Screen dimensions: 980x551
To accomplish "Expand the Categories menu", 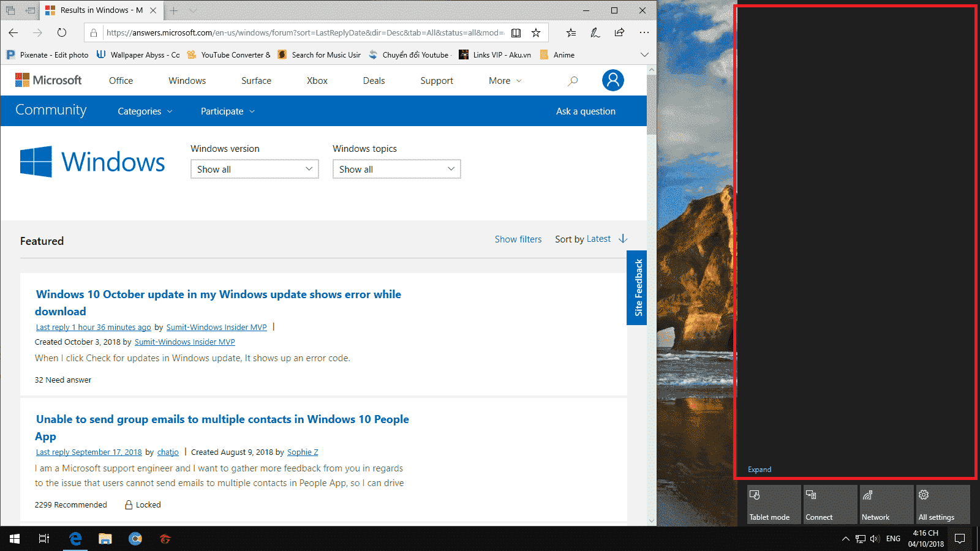I will point(145,111).
